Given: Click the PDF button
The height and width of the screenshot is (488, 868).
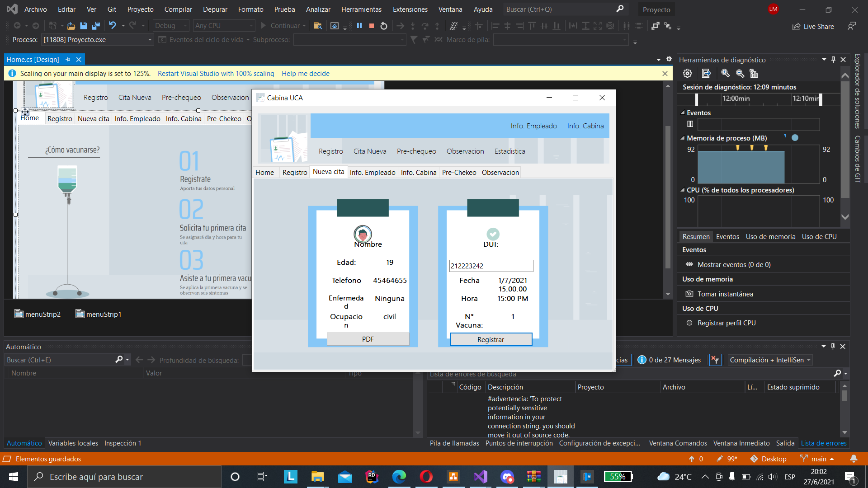Looking at the screenshot, I should pos(368,339).
